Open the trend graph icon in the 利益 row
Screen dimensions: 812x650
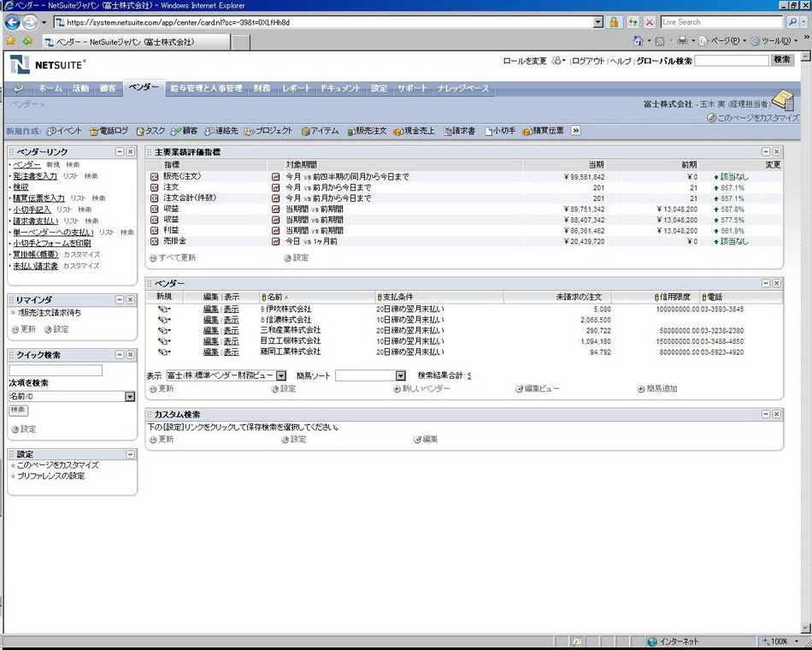(275, 231)
